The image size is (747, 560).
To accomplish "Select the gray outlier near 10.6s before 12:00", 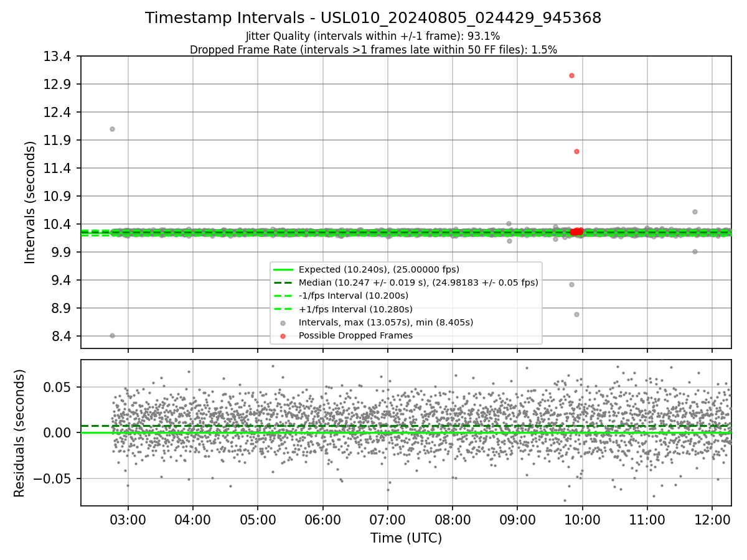I will click(695, 212).
